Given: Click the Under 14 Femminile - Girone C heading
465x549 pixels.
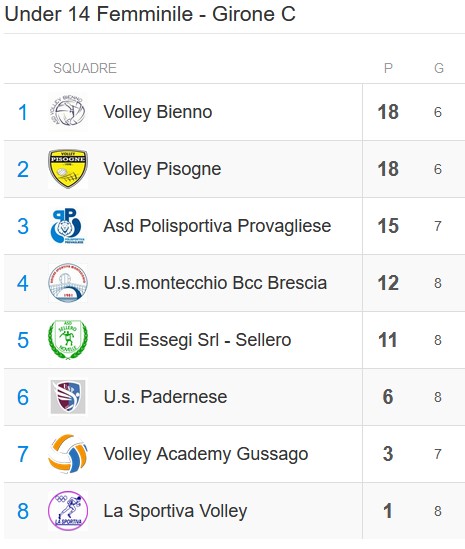Looking at the screenshot, I should (x=150, y=14).
